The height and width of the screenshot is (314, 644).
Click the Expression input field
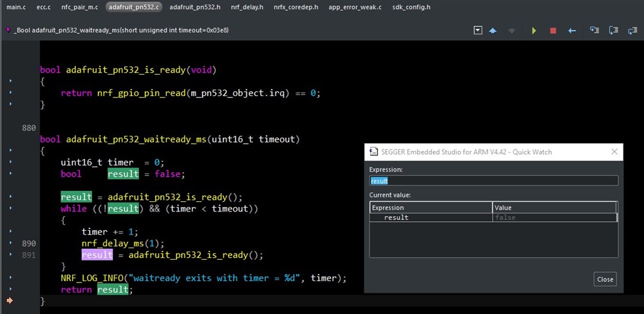tap(494, 181)
